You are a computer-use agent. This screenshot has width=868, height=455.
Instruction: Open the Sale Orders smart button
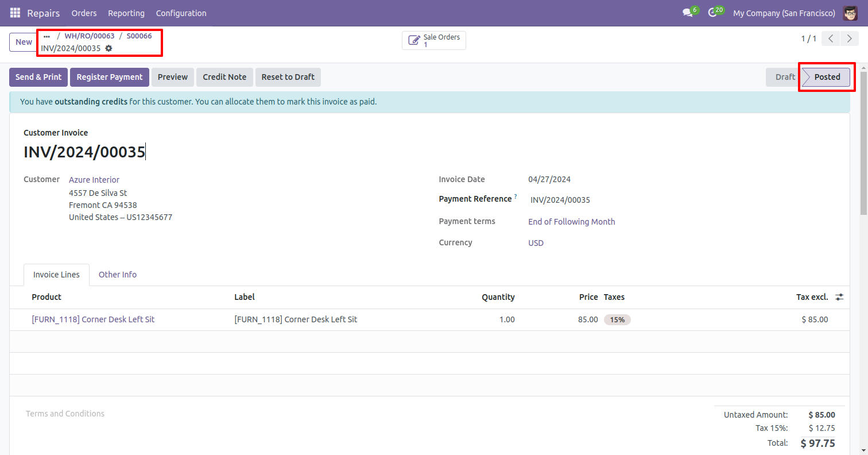(x=434, y=40)
